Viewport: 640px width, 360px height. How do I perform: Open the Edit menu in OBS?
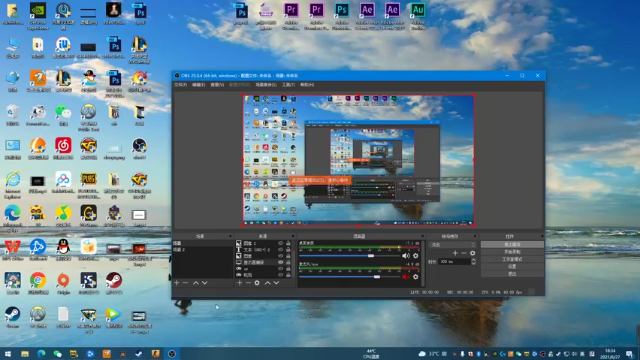[198, 85]
